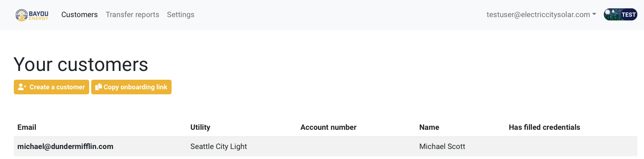This screenshot has height=159, width=644.
Task: Toggle the TEST mode switch
Action: tap(620, 15)
